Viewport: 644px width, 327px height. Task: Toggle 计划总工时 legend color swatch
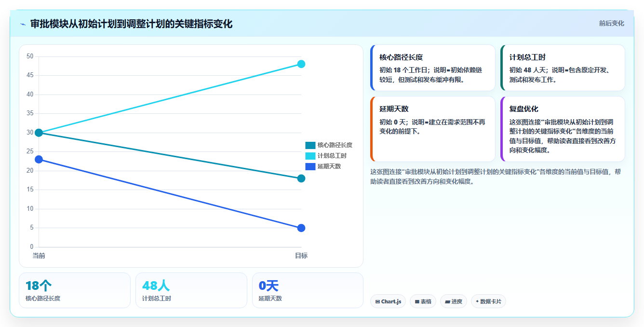[x=310, y=156]
